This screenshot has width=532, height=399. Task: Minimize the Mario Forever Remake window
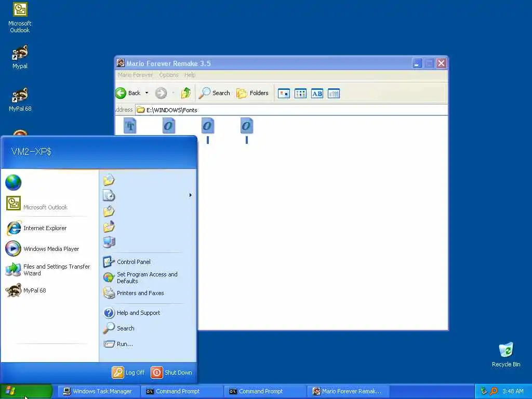(x=417, y=63)
